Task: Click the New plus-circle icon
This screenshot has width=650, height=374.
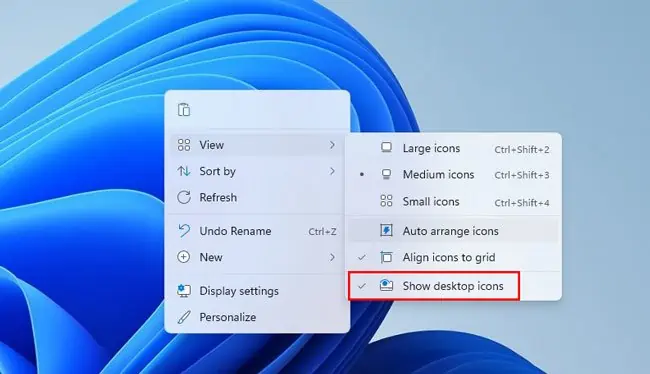Action: [184, 257]
